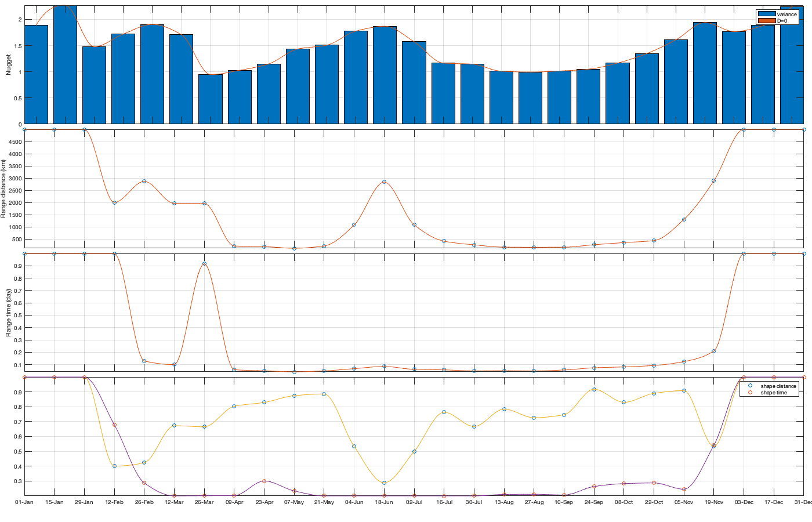Click the first bar of the Nugget chart
Image resolution: width=812 pixels, height=522 pixels.
(36, 74)
